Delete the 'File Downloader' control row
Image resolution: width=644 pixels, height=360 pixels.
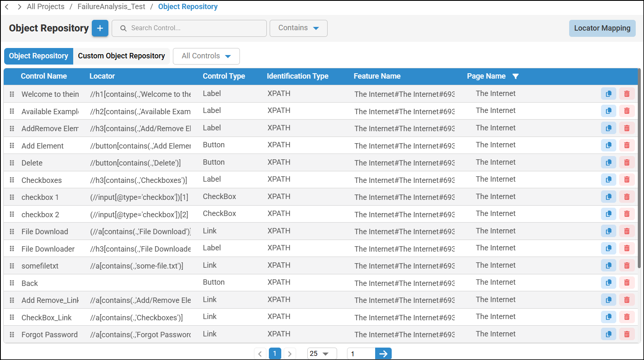point(627,248)
